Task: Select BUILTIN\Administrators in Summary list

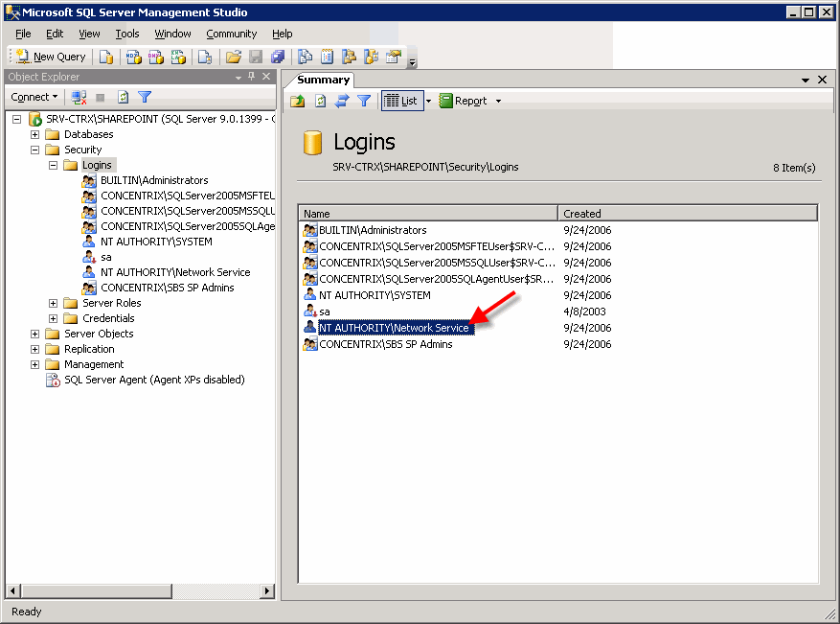Action: [373, 230]
